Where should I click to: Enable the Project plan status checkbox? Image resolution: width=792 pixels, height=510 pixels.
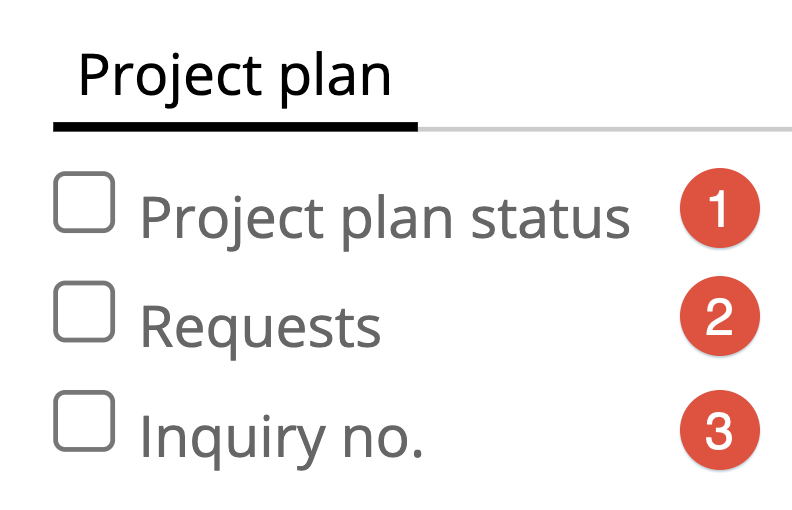(x=84, y=202)
